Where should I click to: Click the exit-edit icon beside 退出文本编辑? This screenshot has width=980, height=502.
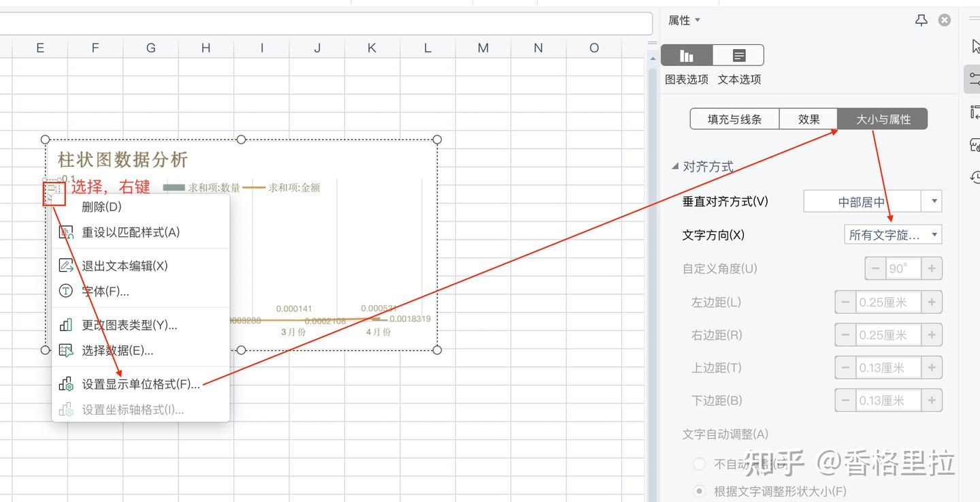pos(66,266)
